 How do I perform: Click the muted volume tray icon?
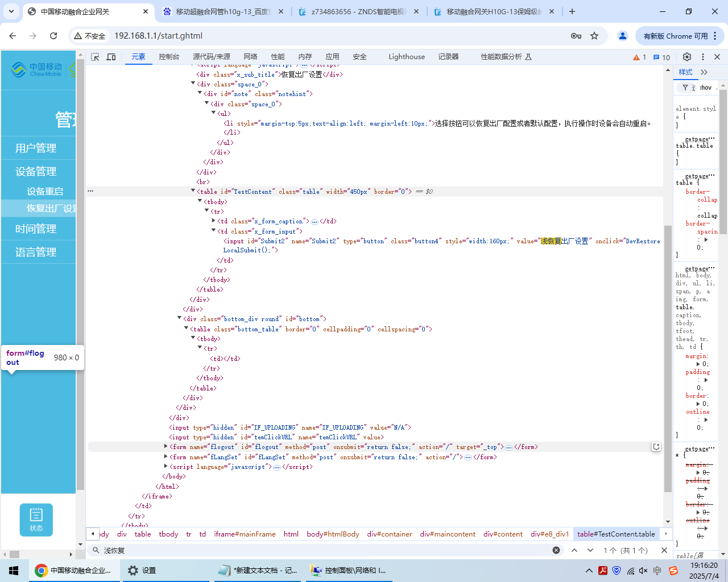pyautogui.click(x=643, y=571)
